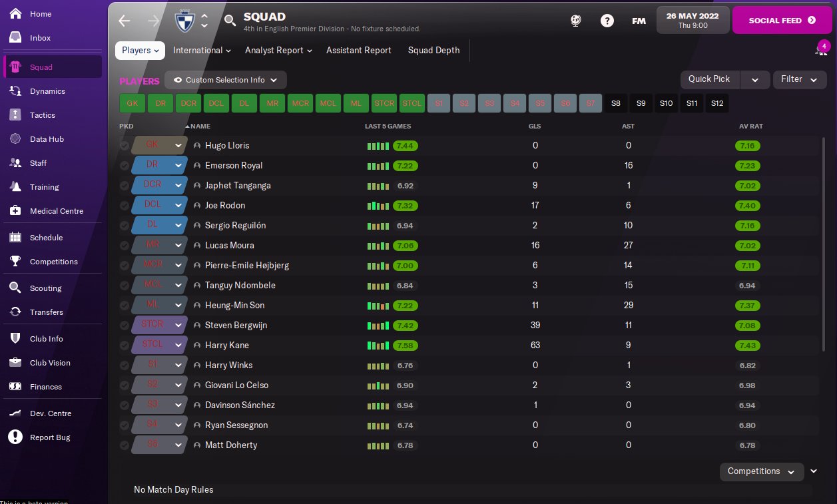Toggle picked checkmark for Lucas Moura
The width and height of the screenshot is (837, 504).
pos(125,246)
